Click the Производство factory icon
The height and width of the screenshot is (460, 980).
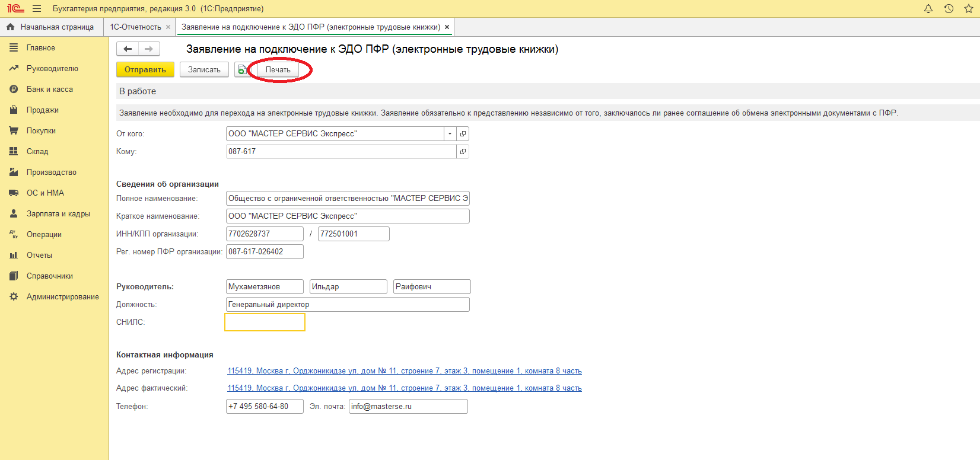click(14, 172)
